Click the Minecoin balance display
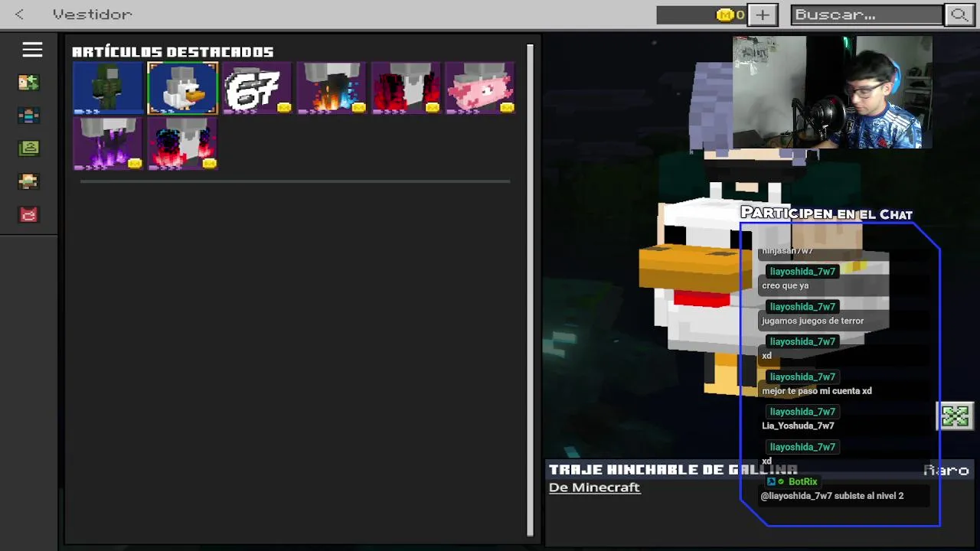Image resolution: width=980 pixels, height=551 pixels. (x=702, y=15)
